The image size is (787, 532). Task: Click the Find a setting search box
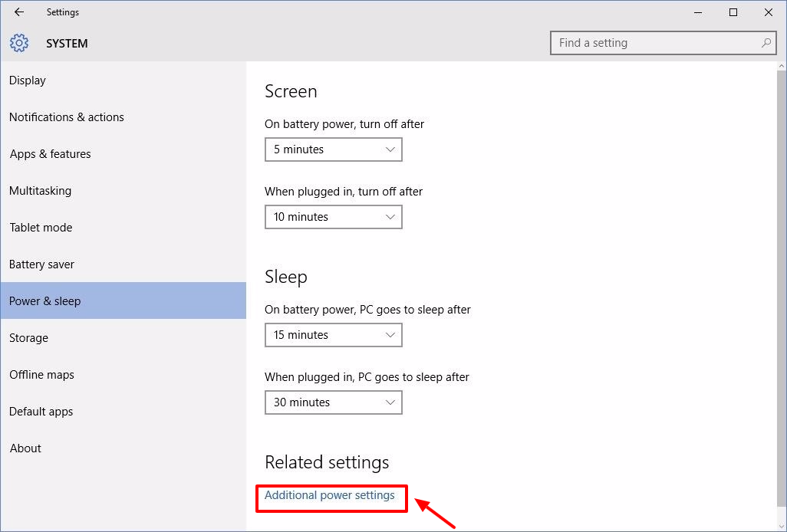pos(656,43)
